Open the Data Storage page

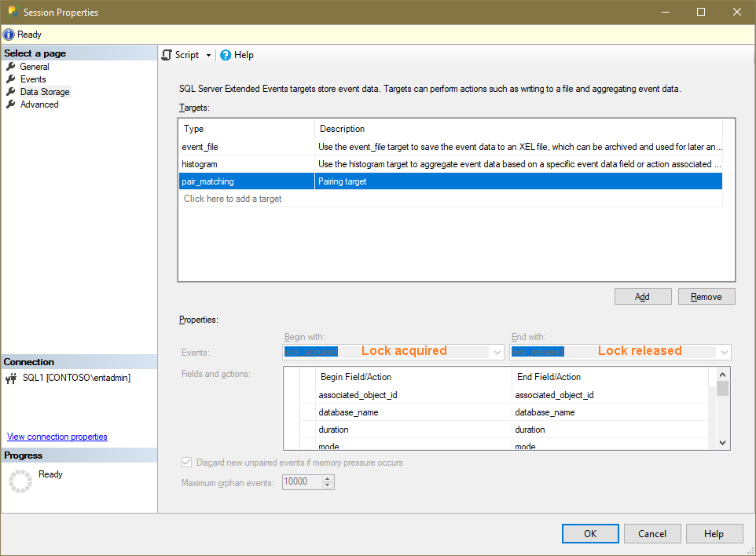coord(45,92)
